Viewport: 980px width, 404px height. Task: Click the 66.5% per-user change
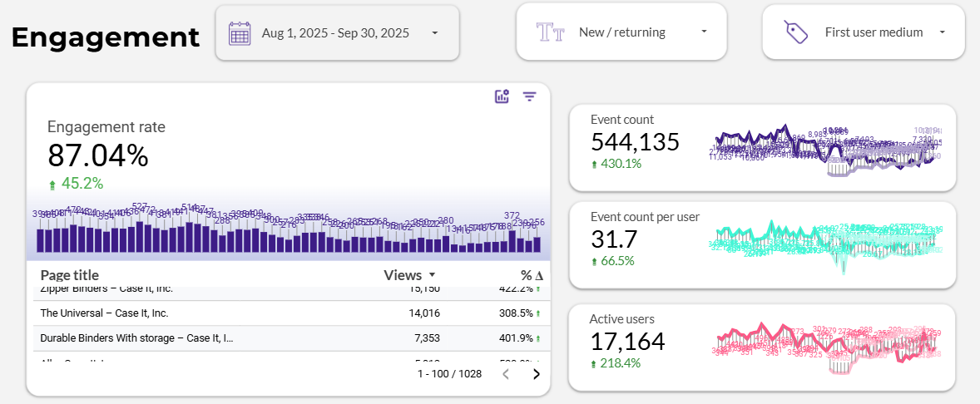[612, 261]
